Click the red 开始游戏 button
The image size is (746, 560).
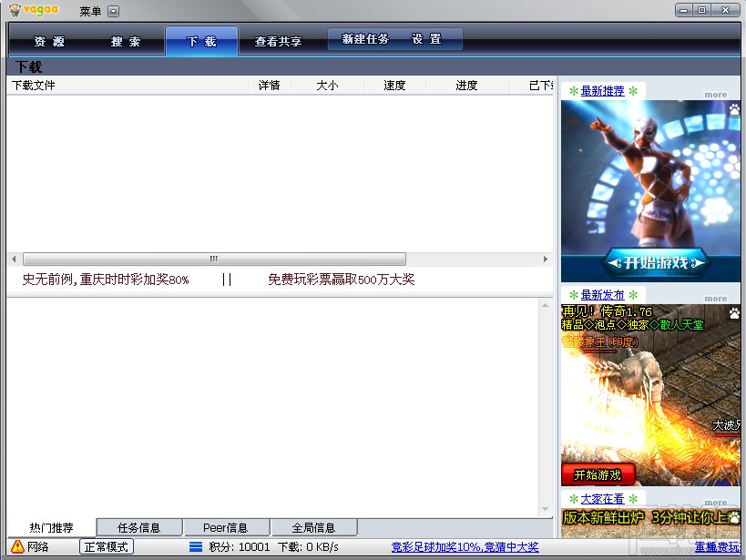[x=598, y=474]
